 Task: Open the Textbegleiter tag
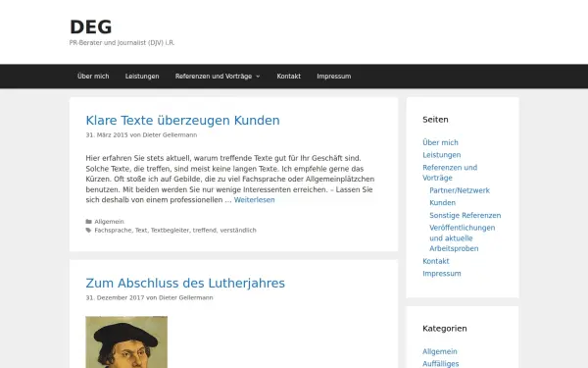click(170, 231)
